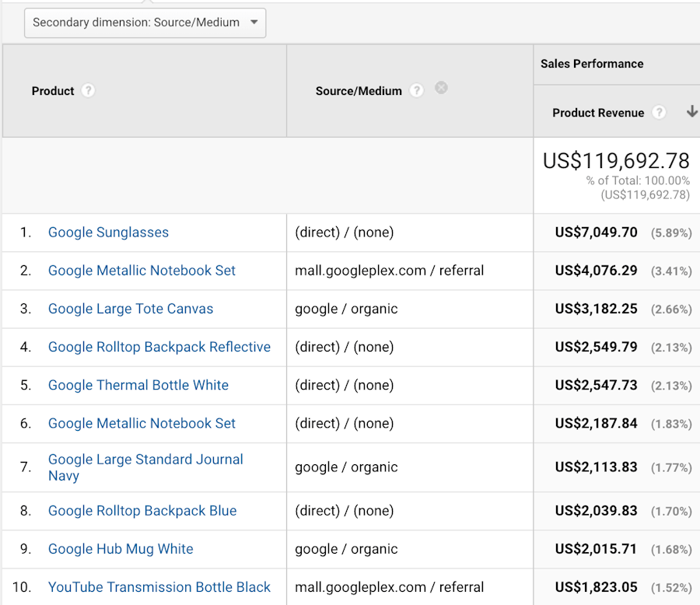
Task: Click the % of Total: 100.00% text
Action: point(638,180)
